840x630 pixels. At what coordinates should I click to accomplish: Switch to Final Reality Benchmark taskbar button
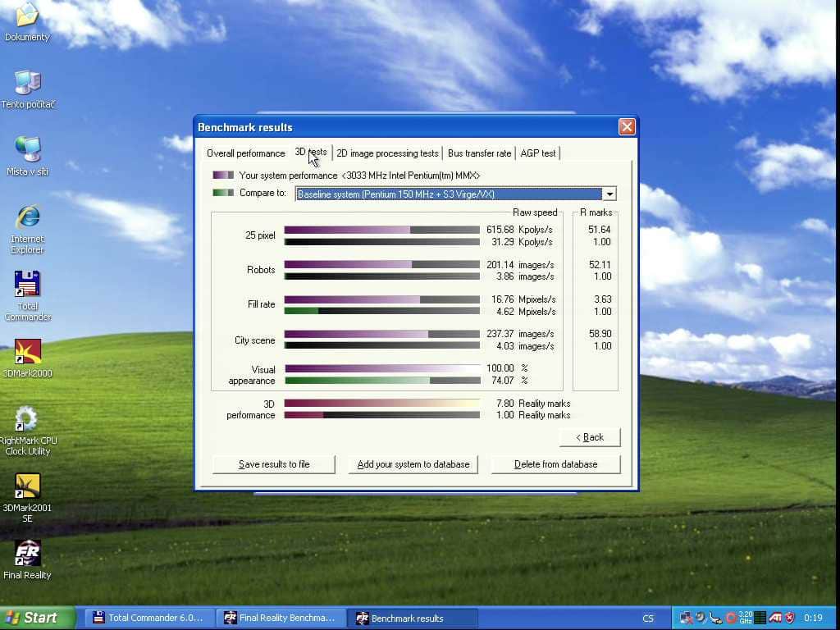pos(280,619)
